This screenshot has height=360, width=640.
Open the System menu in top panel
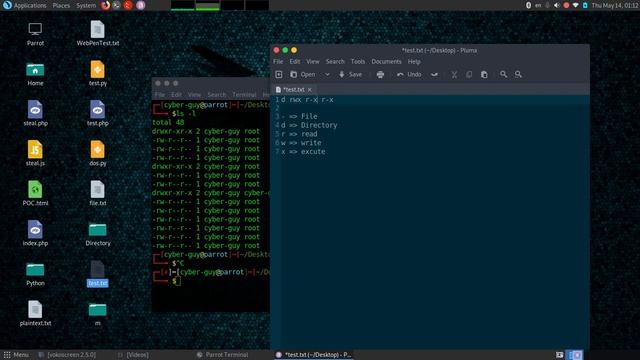pyautogui.click(x=86, y=5)
